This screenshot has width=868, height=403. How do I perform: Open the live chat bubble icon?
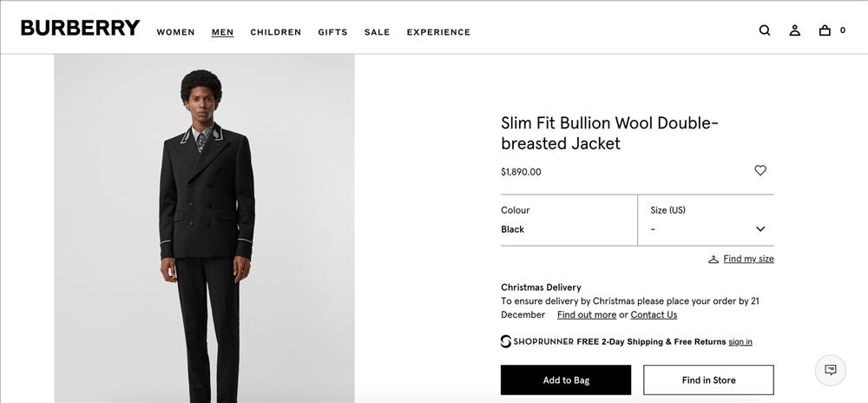pyautogui.click(x=831, y=370)
